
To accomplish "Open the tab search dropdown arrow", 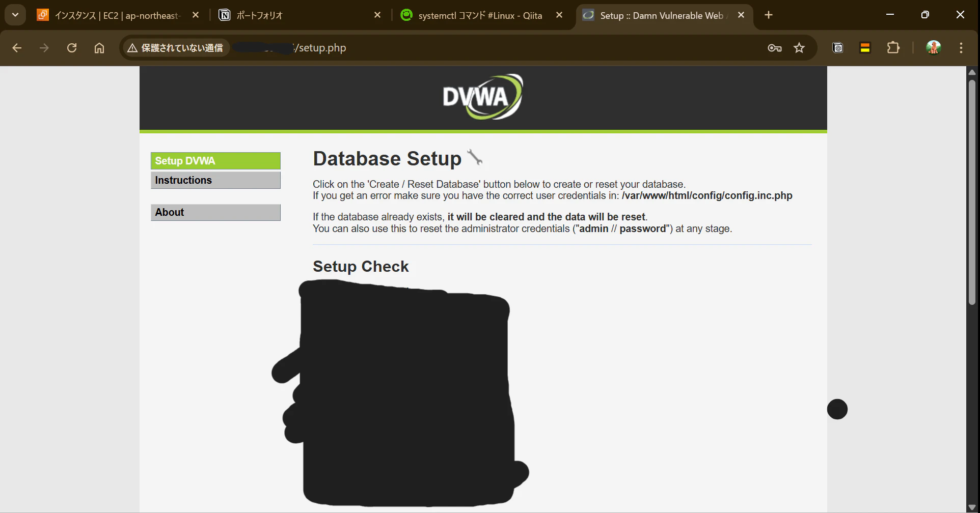I will pos(15,15).
